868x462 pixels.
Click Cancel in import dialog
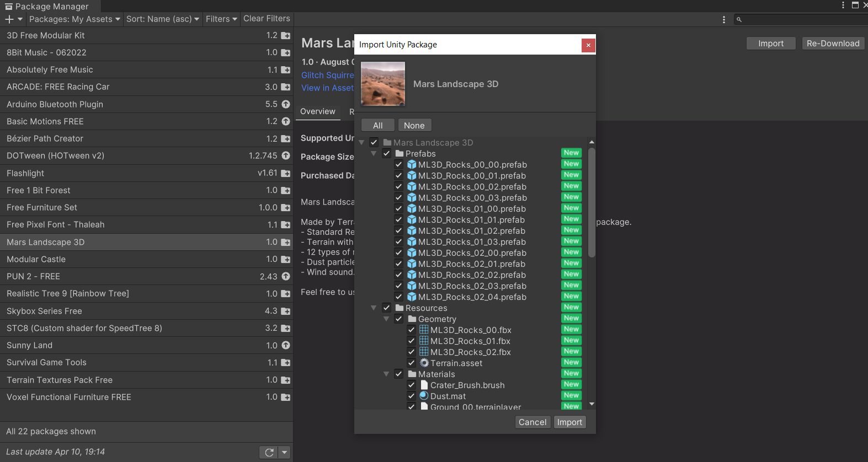(532, 422)
